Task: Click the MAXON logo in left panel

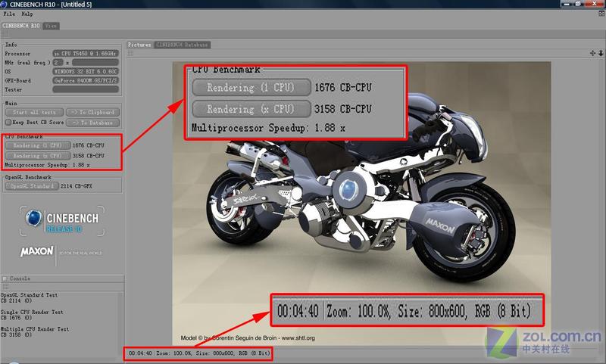Action: (36, 251)
